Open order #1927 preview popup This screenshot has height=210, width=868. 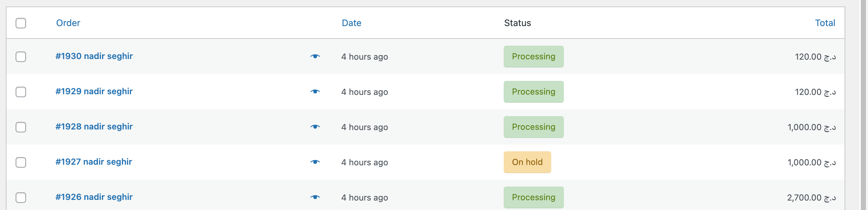pos(315,162)
